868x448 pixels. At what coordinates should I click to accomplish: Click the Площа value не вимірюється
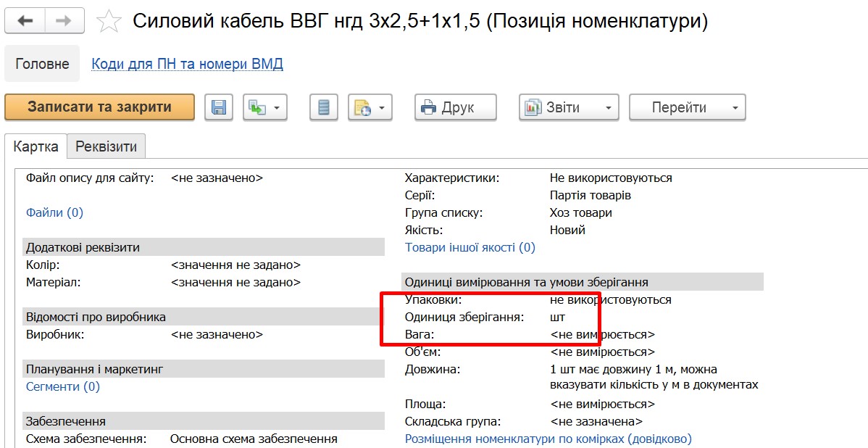[602, 404]
